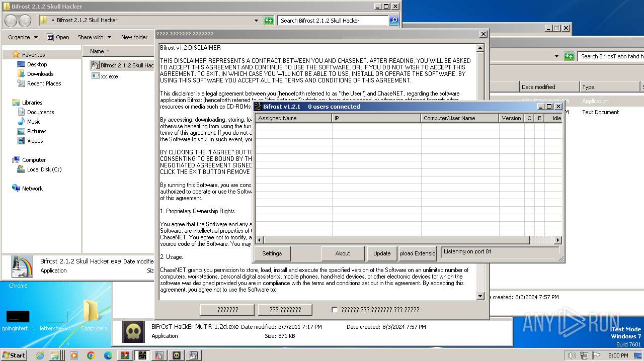The image size is (644, 362).
Task: Click the search magnifier icon
Action: tap(394, 21)
